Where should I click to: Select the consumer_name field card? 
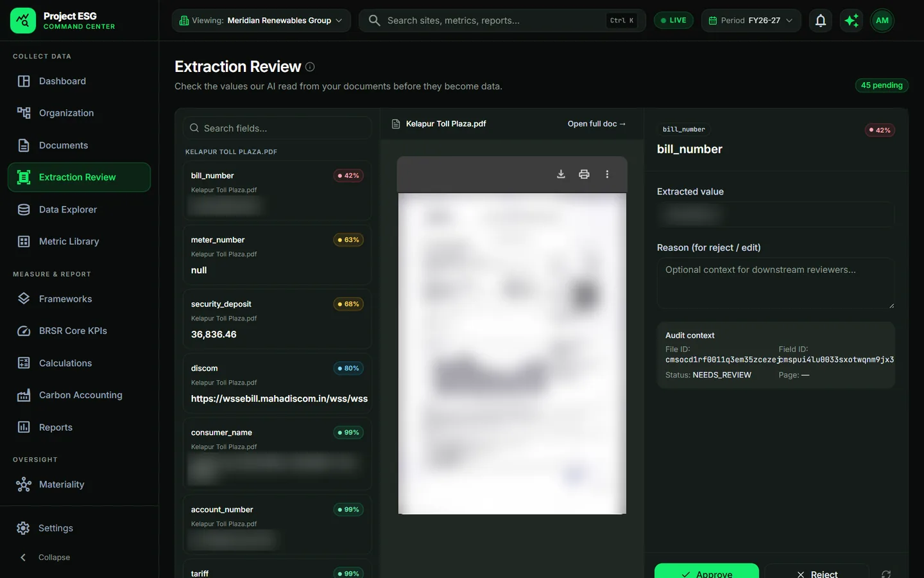click(x=277, y=454)
